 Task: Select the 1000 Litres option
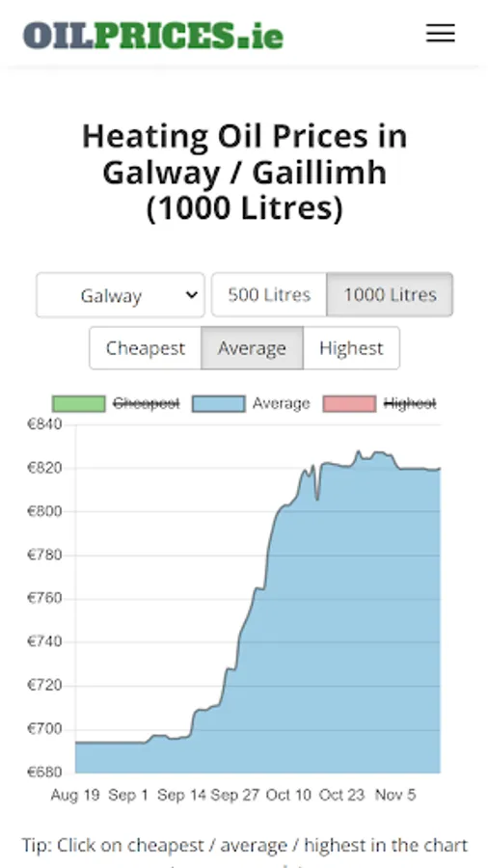[x=390, y=294]
